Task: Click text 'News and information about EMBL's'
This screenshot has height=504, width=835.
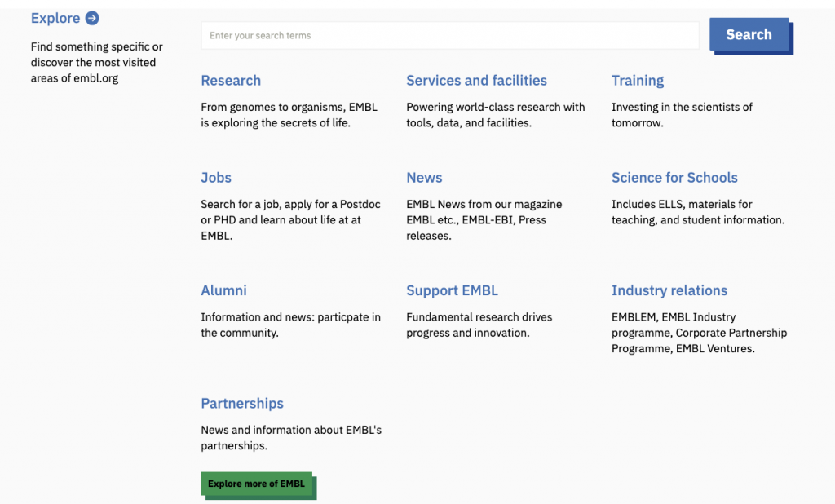Action: (291, 430)
